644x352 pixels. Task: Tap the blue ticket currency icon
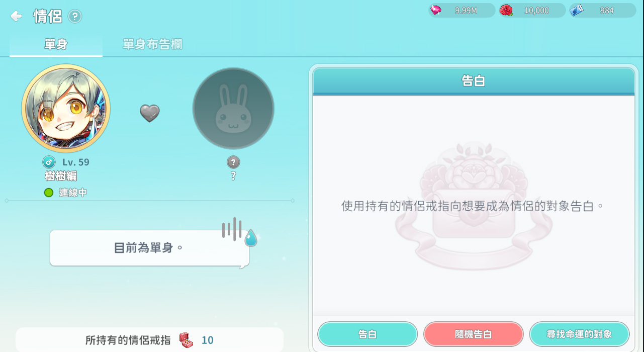click(x=577, y=10)
